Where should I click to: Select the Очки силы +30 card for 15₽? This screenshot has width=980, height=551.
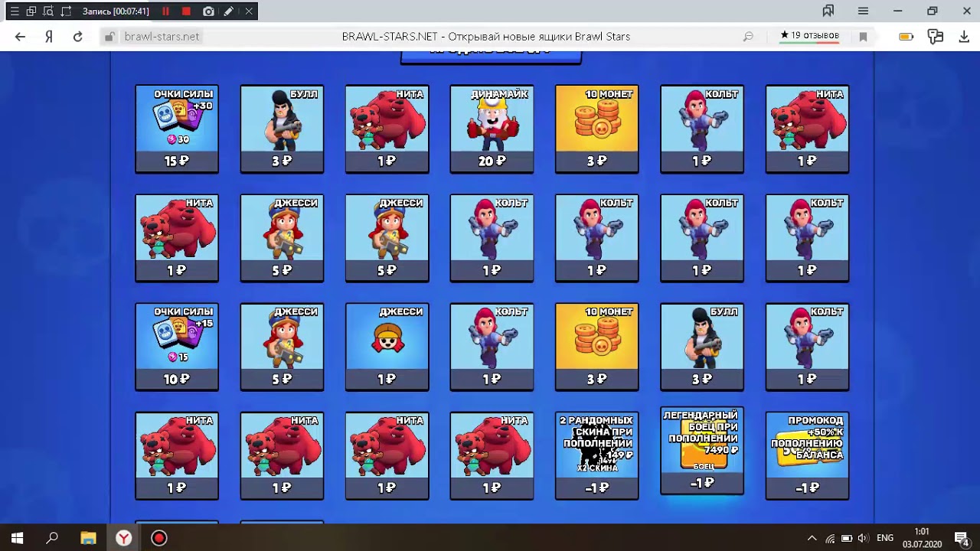click(177, 129)
